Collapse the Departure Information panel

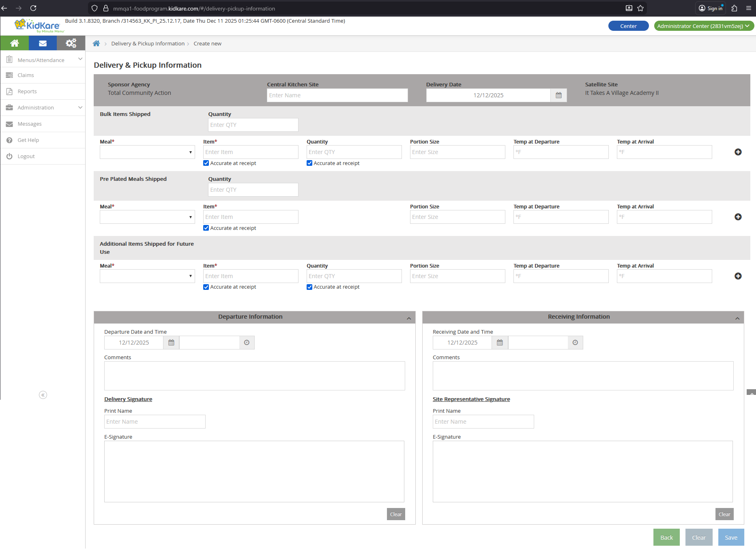pos(409,318)
